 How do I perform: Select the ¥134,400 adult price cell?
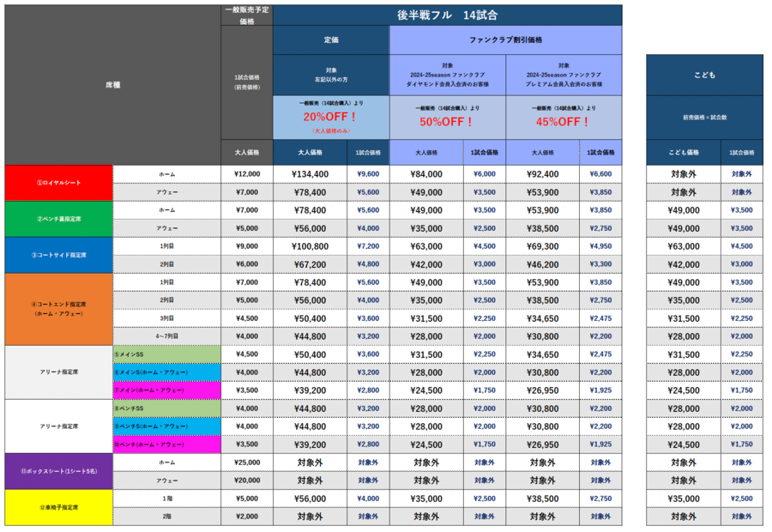point(310,173)
